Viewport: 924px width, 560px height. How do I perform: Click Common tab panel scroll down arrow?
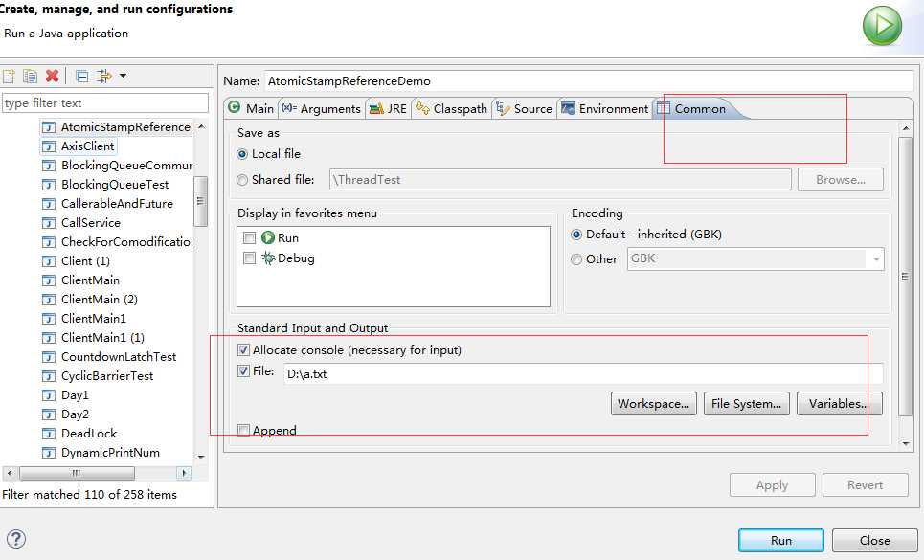[x=905, y=444]
